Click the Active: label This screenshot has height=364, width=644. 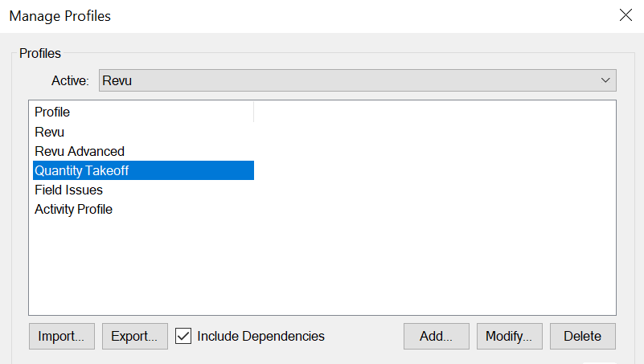70,80
